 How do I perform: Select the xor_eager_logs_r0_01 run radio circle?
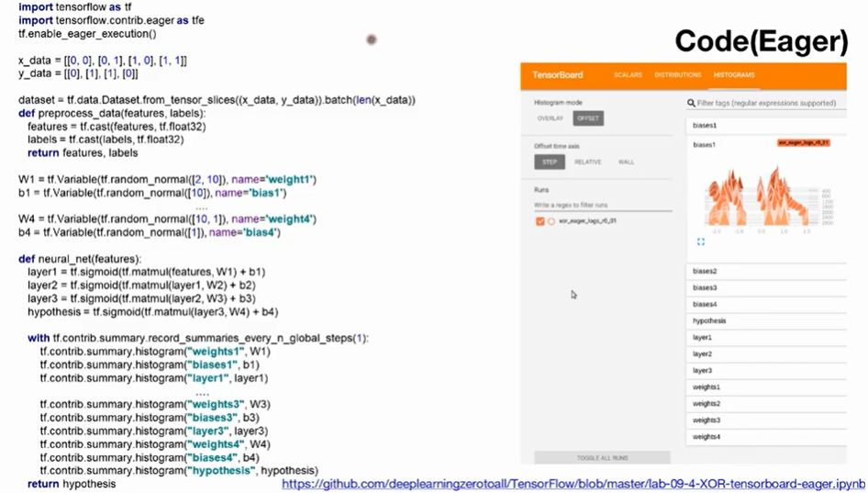pos(551,221)
